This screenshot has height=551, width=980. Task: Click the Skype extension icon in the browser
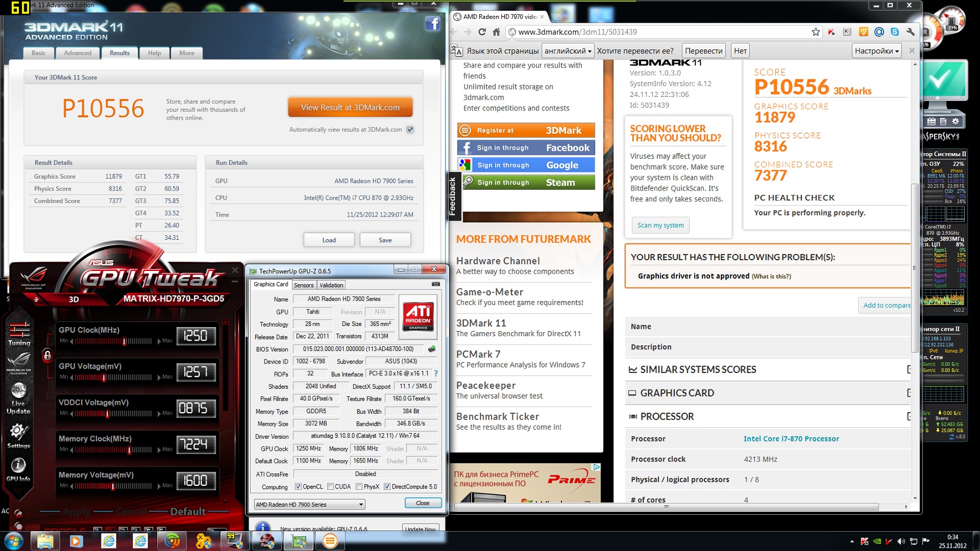click(x=894, y=32)
